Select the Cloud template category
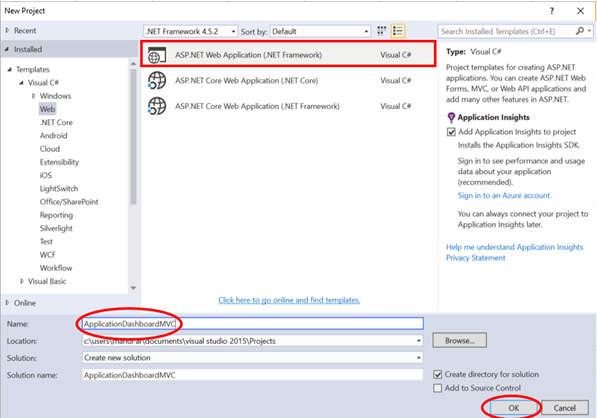The image size is (597, 418). (49, 149)
